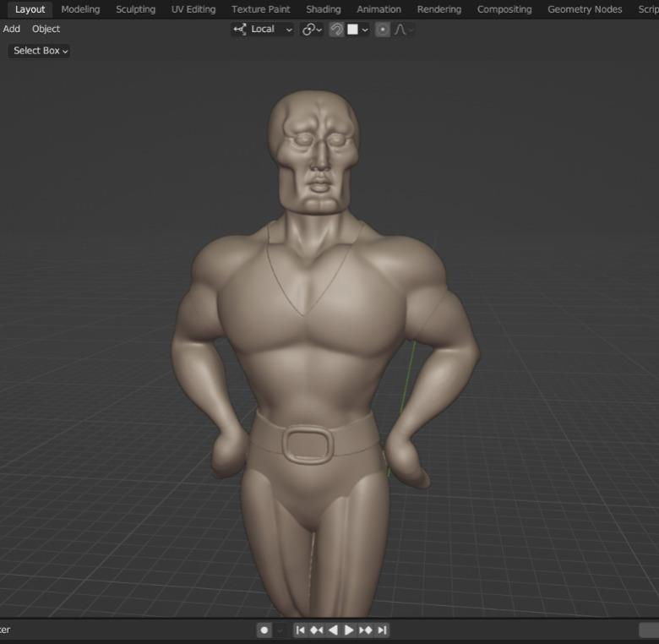Open the Object menu in viewport header

(x=46, y=29)
